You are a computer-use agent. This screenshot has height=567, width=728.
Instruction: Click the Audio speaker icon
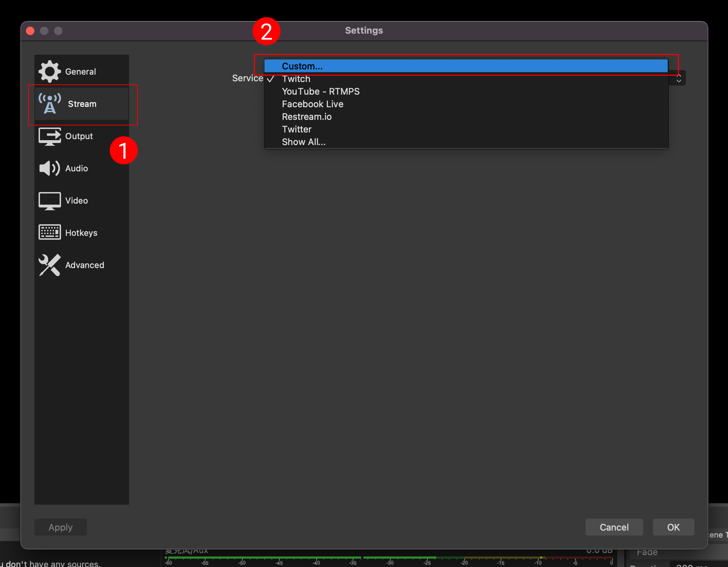click(50, 168)
